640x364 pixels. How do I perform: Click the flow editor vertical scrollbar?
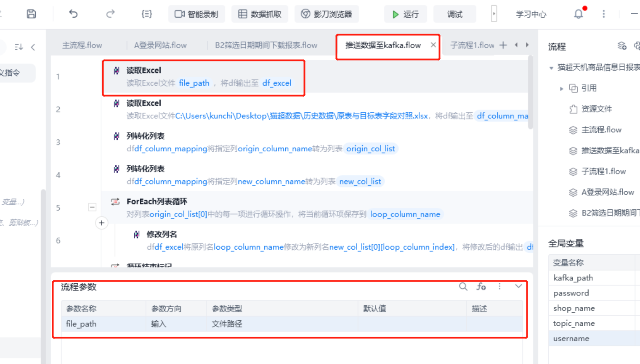530,92
